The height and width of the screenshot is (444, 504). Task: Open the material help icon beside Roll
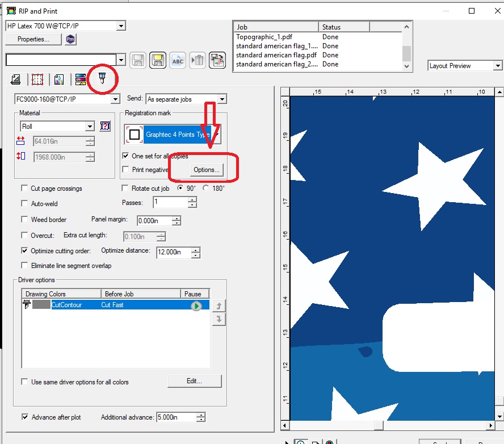[105, 126]
